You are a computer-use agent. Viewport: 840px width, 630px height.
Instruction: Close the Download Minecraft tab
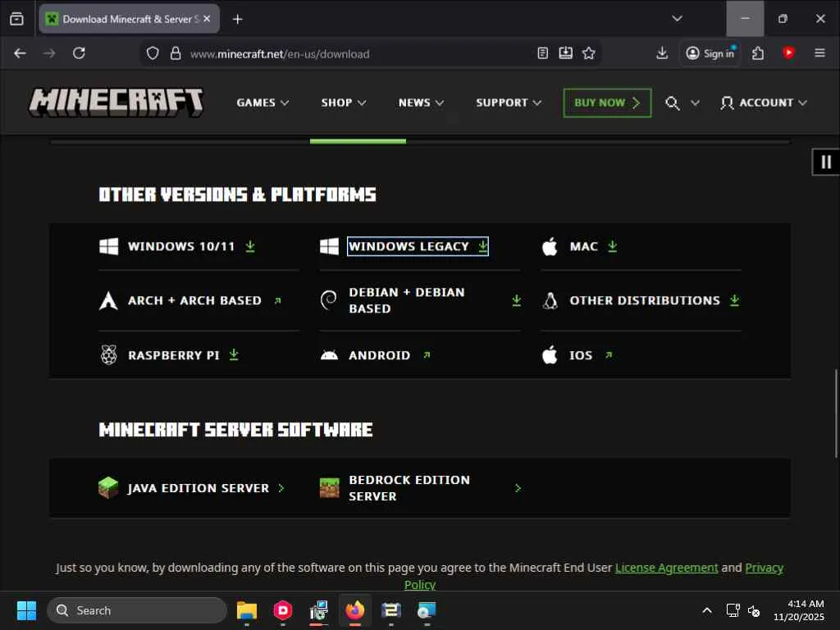[x=207, y=19]
